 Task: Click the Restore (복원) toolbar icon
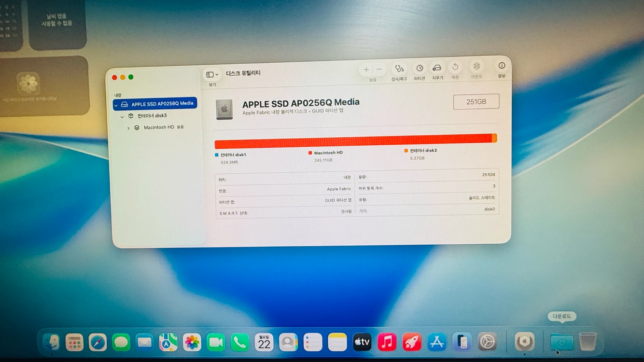pos(455,67)
